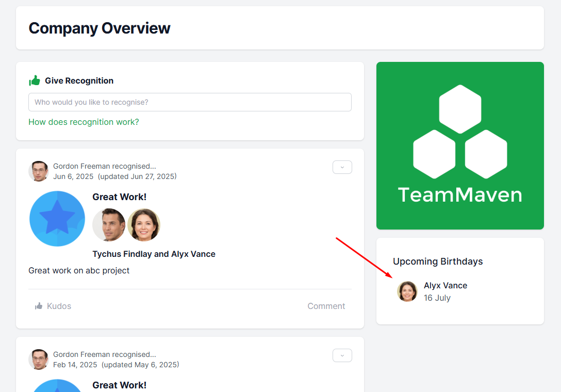The height and width of the screenshot is (392, 561).
Task: Click 'Gordon Freeman recognised...' on Feb 14 post
Action: coord(105,354)
